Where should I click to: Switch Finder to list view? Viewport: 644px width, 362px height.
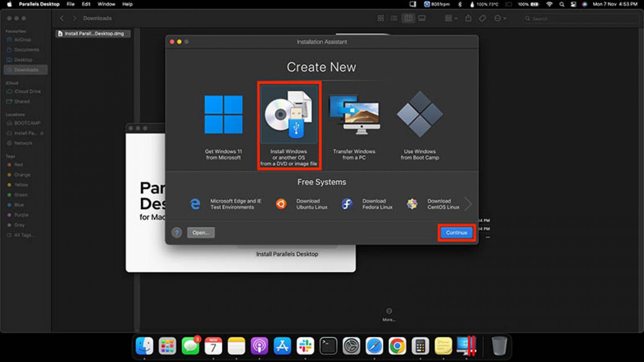(x=394, y=18)
